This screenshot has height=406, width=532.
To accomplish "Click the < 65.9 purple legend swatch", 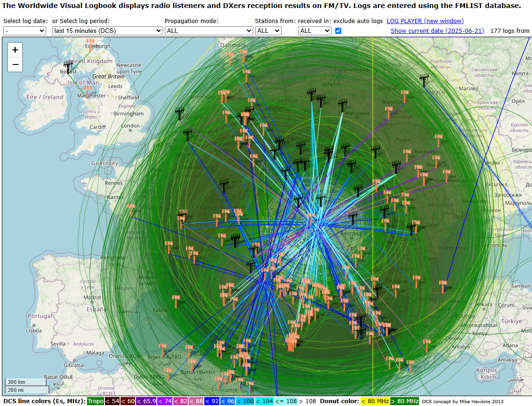I will 146,401.
